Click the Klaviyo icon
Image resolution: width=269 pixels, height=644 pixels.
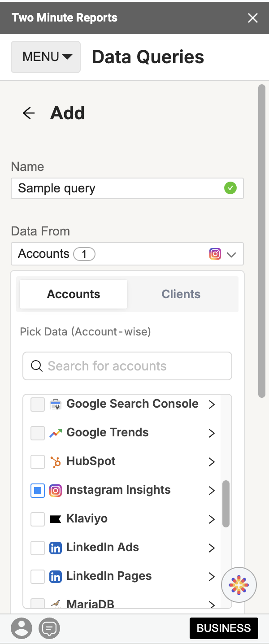[x=56, y=519]
